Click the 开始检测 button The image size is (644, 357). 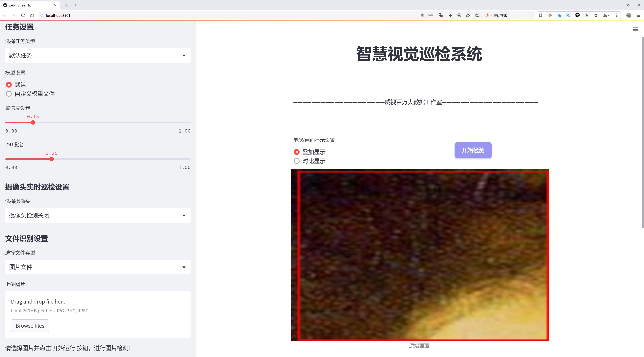pos(473,150)
